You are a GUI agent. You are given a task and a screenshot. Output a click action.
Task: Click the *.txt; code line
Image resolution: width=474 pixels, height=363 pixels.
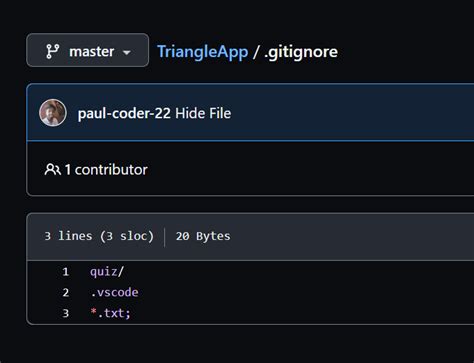110,313
